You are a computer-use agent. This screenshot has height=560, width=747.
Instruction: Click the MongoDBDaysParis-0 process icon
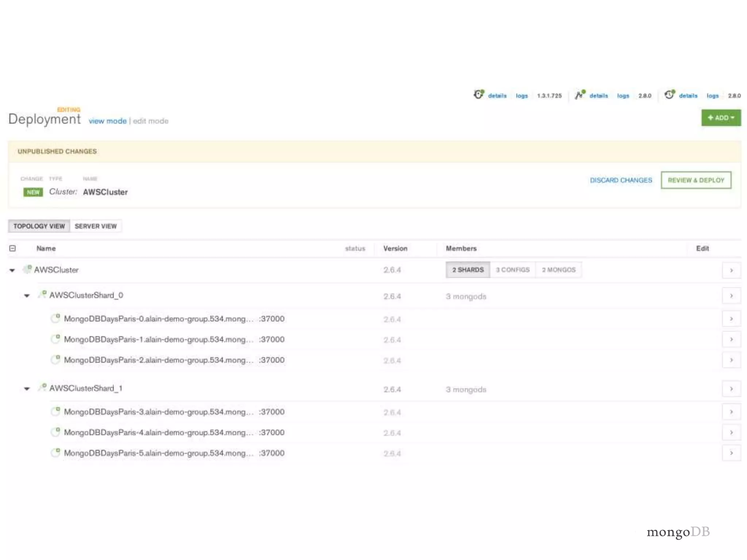click(55, 318)
